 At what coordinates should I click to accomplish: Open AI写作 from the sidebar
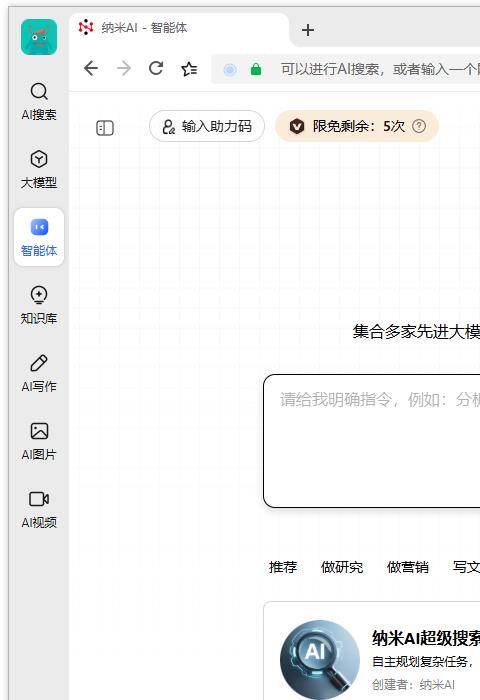39,373
